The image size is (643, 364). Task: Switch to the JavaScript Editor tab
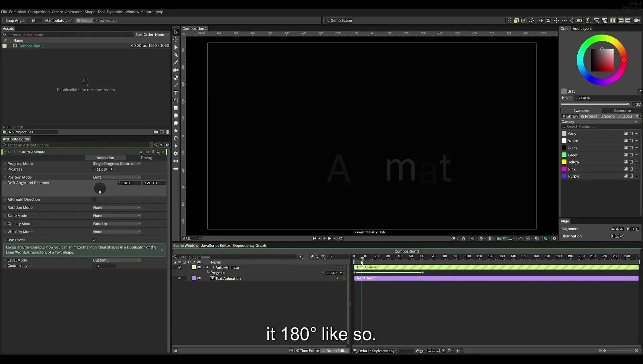215,246
